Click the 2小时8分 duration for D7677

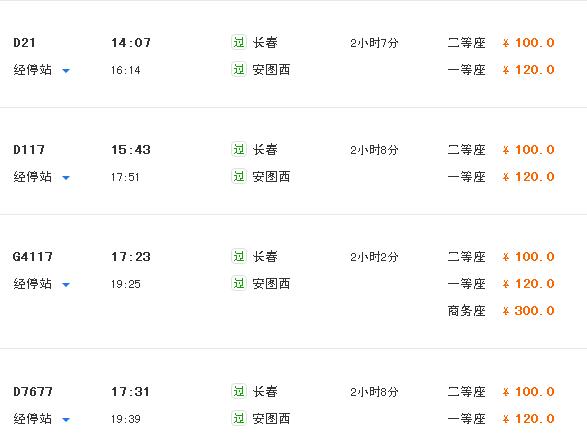pyautogui.click(x=374, y=392)
